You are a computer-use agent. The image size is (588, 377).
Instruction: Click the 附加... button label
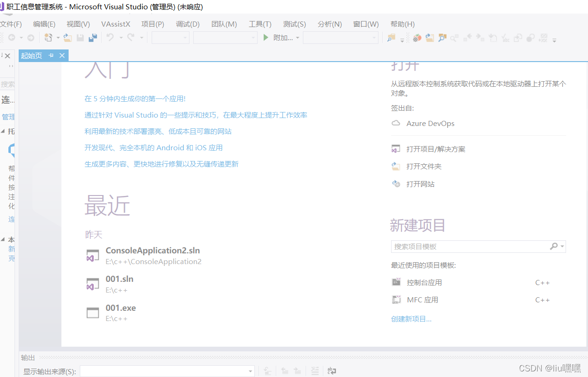click(x=283, y=38)
